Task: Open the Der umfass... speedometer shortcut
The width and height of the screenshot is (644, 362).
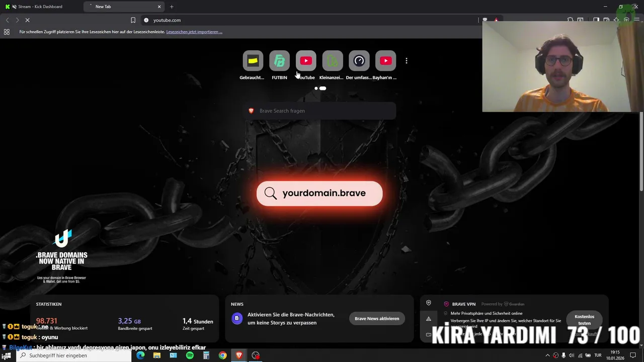Action: click(359, 61)
